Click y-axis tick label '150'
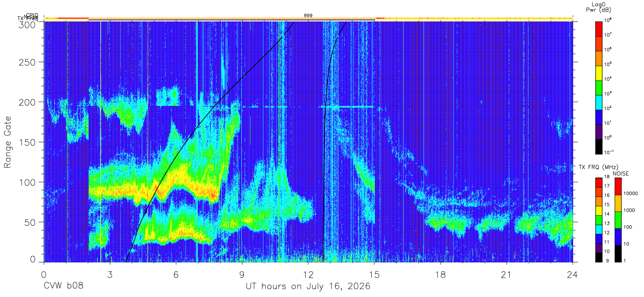This screenshot has width=644, height=297. pyautogui.click(x=28, y=142)
